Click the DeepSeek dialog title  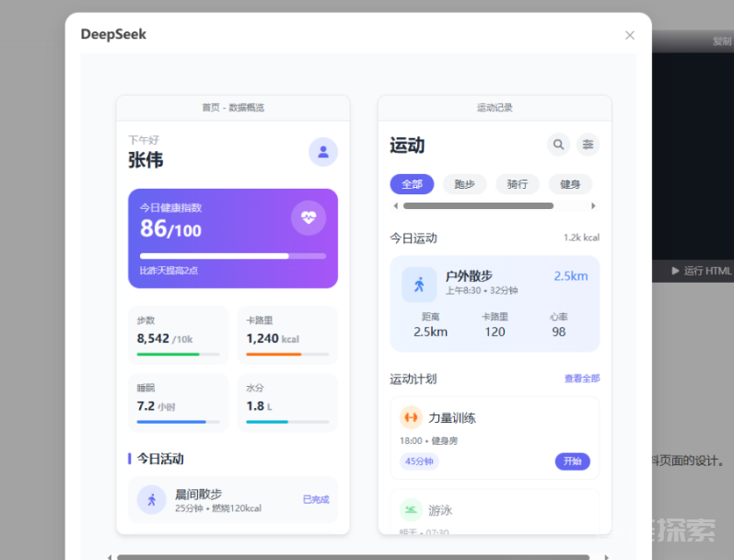point(113,34)
